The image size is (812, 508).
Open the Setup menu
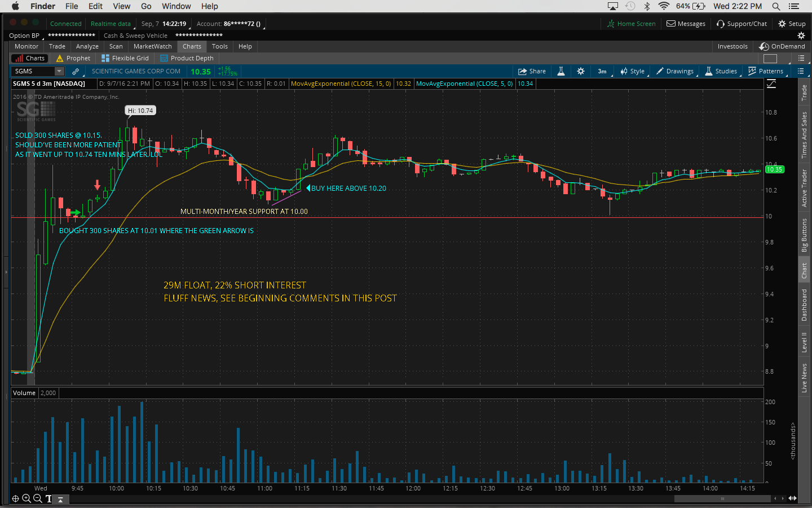coord(792,24)
